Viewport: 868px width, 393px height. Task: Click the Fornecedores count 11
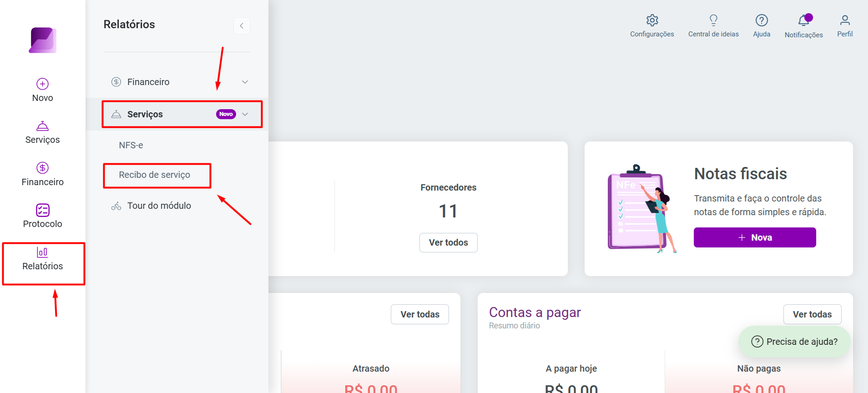448,211
